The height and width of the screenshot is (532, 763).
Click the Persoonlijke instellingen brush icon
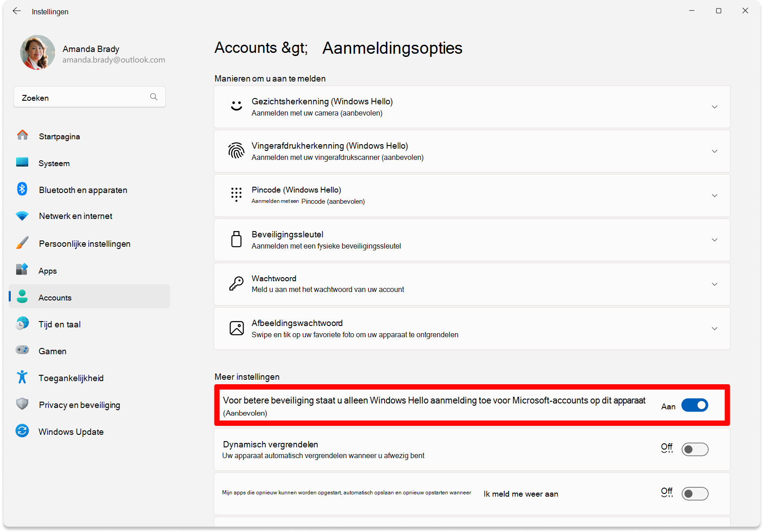22,243
